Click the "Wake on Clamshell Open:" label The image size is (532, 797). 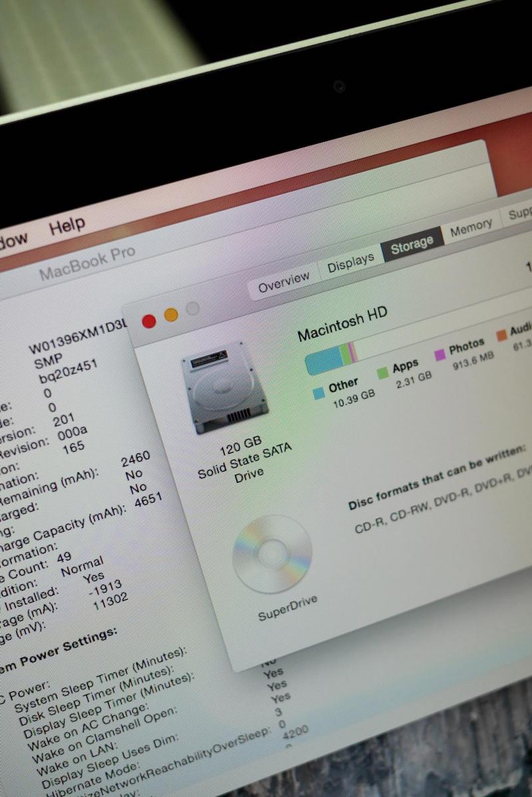104,735
